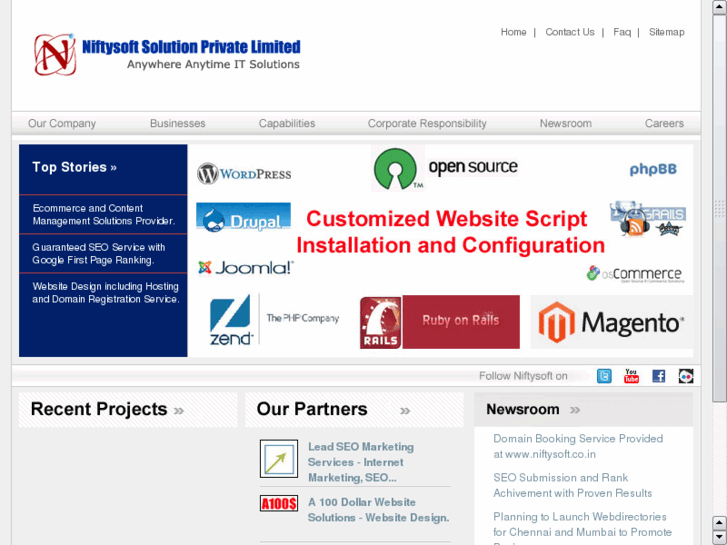Open Website Design including Hosting story
The height and width of the screenshot is (545, 727).
click(105, 293)
